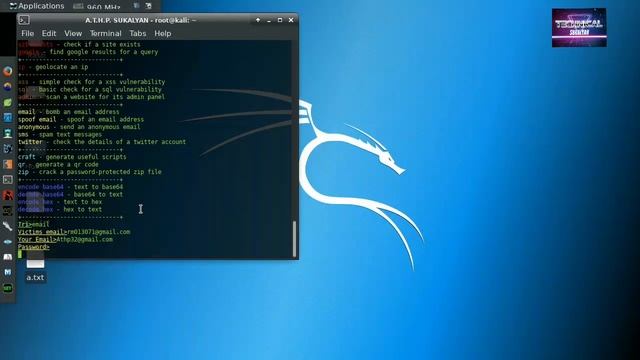Open the Terminal menu
This screenshot has height=360, width=640.
(x=105, y=33)
